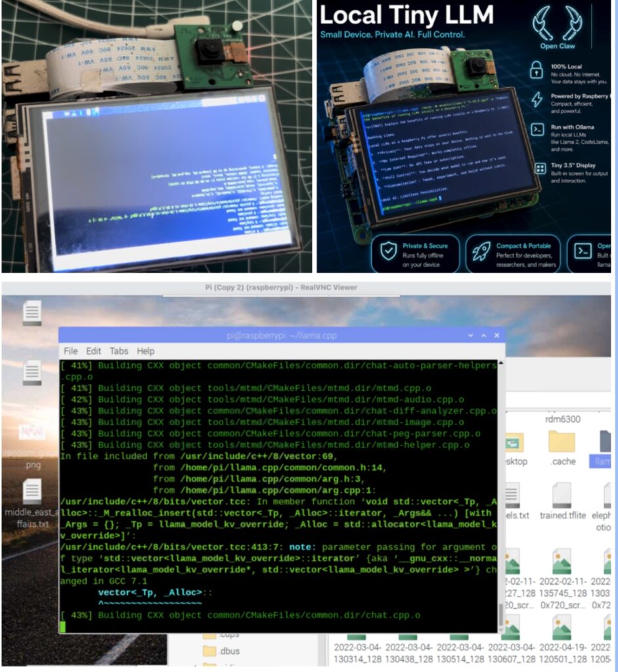The height and width of the screenshot is (672, 618).
Task: Select the labels.txt file icon in file manager
Action: (x=512, y=495)
